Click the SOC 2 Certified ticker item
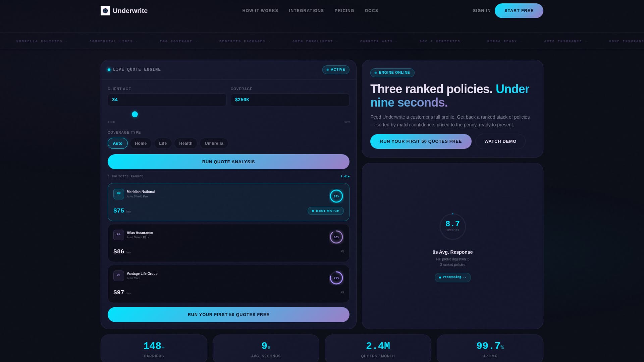The width and height of the screenshot is (644, 362). click(440, 42)
